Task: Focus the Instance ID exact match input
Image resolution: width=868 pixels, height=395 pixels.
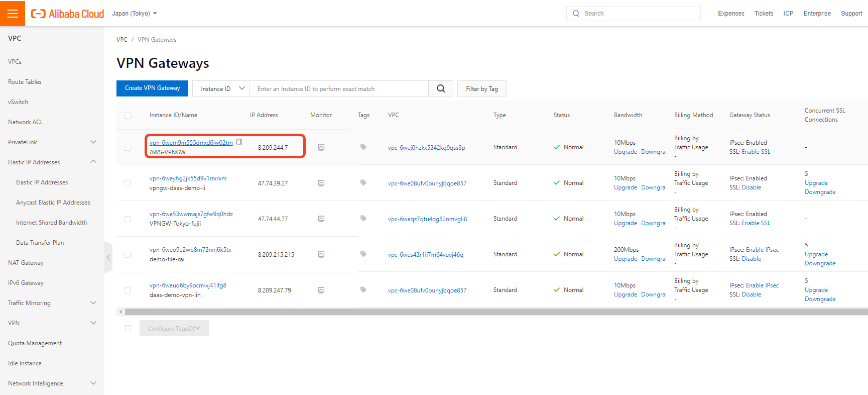Action: click(x=339, y=88)
